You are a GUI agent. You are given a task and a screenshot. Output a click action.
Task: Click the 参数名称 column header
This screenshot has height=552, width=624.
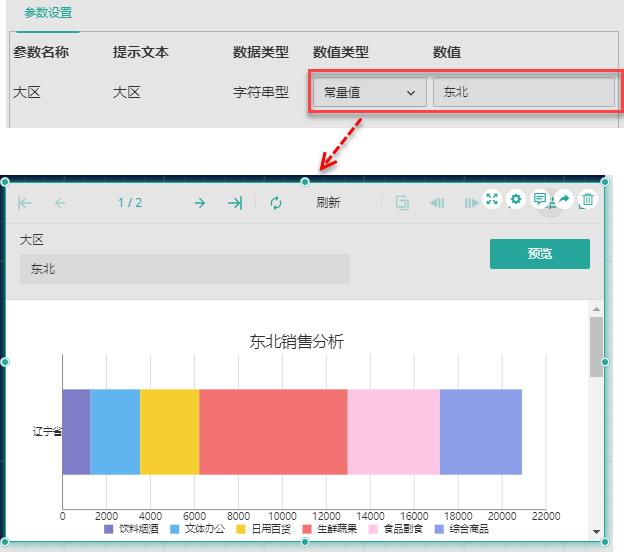pyautogui.click(x=41, y=52)
